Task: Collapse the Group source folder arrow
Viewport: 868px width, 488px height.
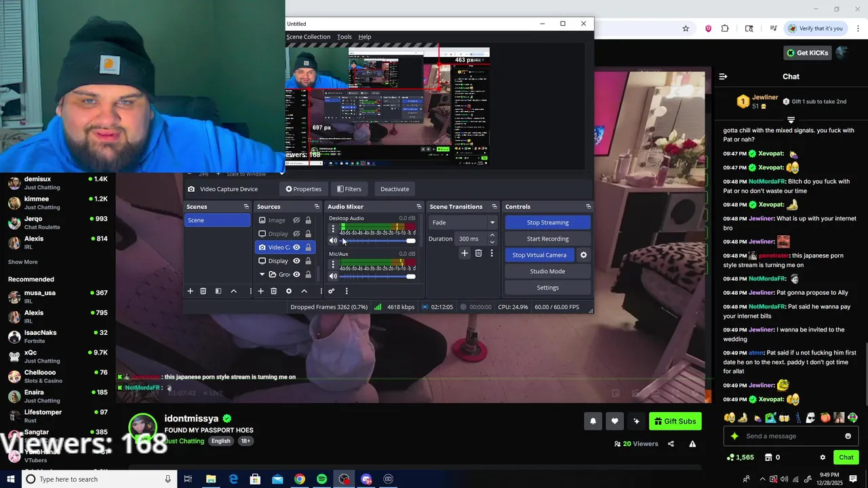Action: [x=262, y=274]
